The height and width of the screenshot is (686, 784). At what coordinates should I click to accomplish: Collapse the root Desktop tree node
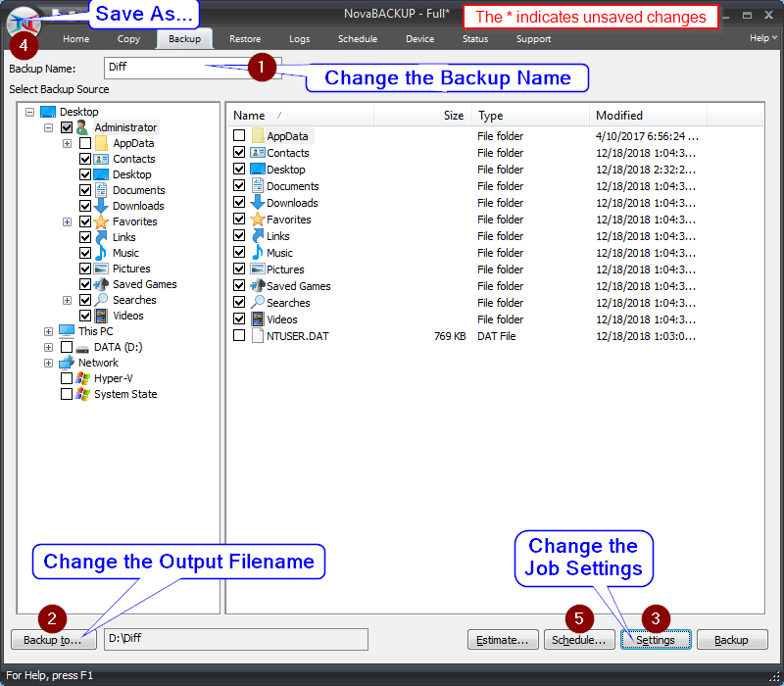30,112
